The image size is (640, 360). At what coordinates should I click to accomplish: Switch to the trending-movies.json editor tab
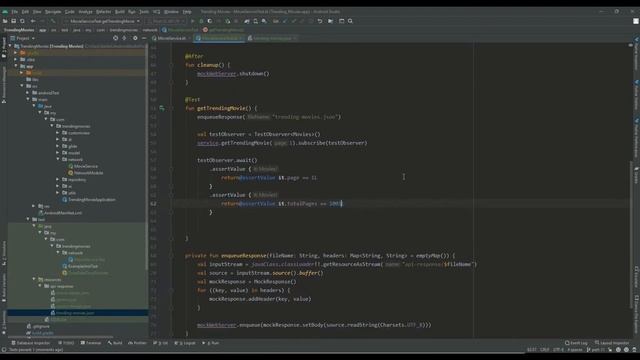pyautogui.click(x=272, y=38)
